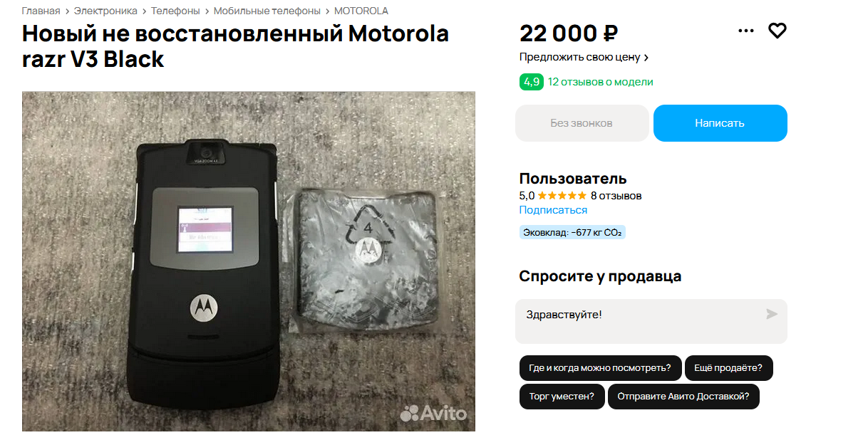The width and height of the screenshot is (868, 440).
Task: Go to 'Электроника' breadcrumb category
Action: pos(105,11)
